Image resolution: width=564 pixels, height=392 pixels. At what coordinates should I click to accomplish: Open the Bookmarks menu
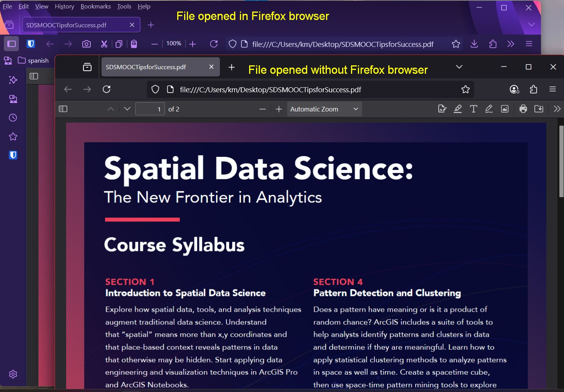pyautogui.click(x=95, y=6)
